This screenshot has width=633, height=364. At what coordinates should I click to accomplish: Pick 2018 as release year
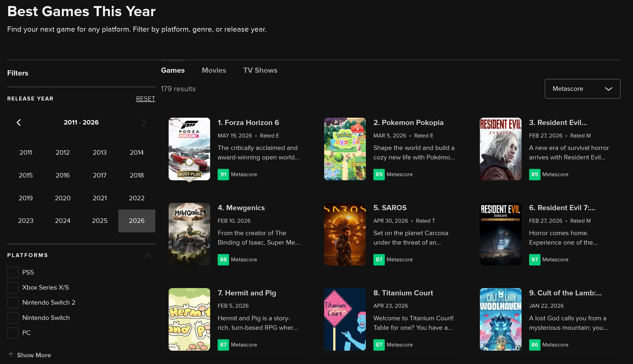137,175
